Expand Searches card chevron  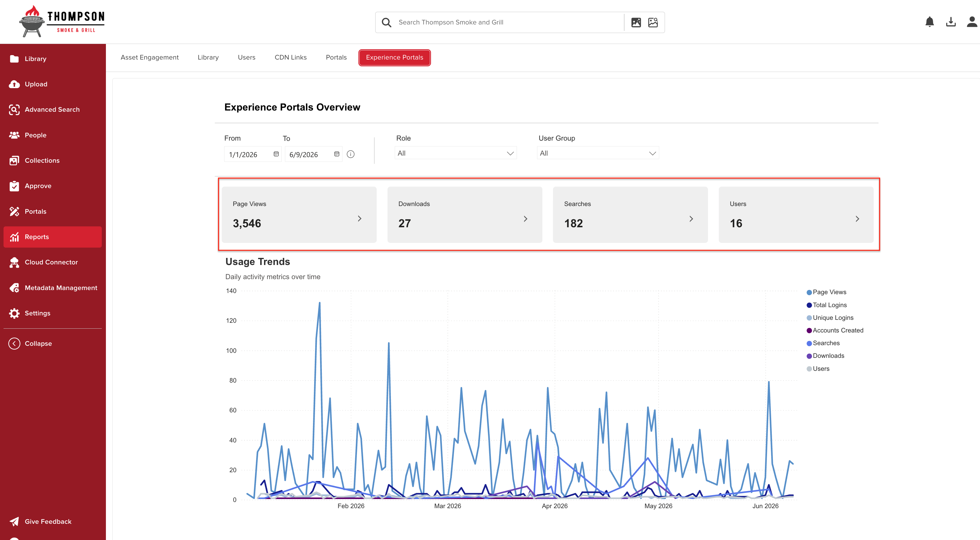click(691, 219)
